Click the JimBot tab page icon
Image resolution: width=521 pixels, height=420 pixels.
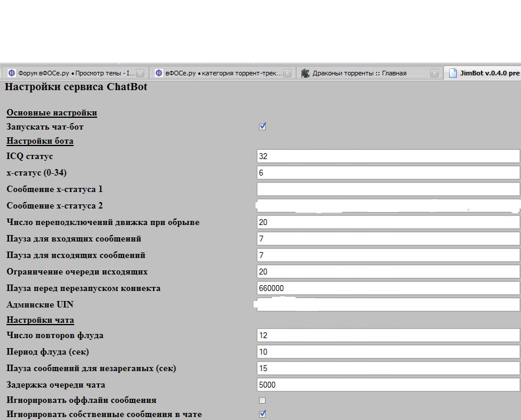pyautogui.click(x=453, y=73)
